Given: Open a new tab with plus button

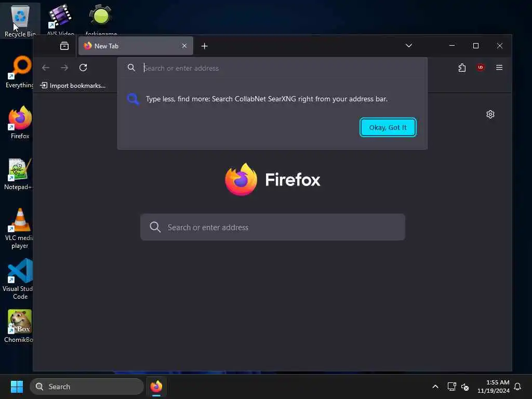Looking at the screenshot, I should pyautogui.click(x=204, y=46).
